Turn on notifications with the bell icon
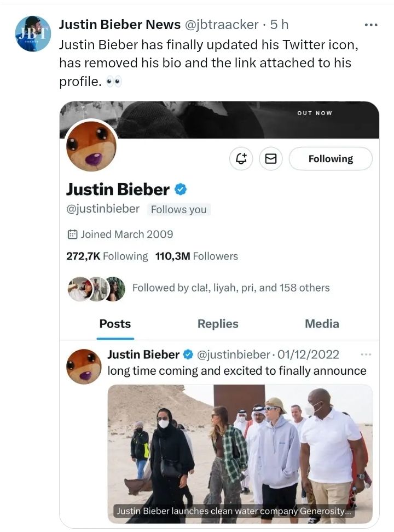The width and height of the screenshot is (394, 532). pyautogui.click(x=241, y=159)
